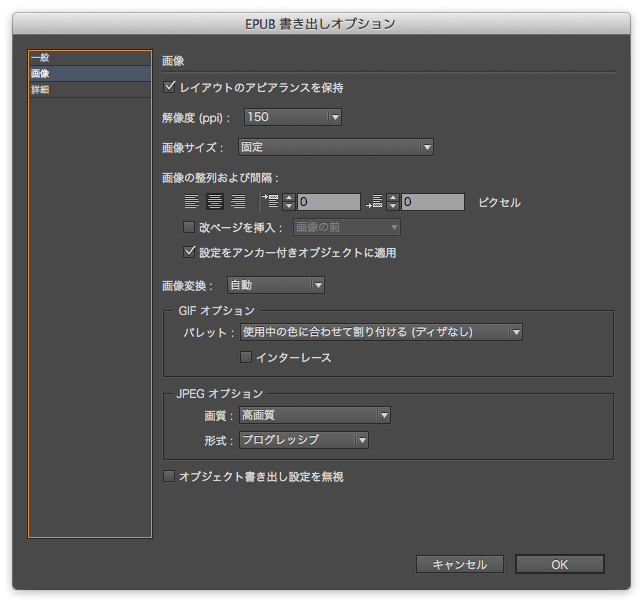Check オブジェクト書き出し設定を無視 option

[169, 476]
